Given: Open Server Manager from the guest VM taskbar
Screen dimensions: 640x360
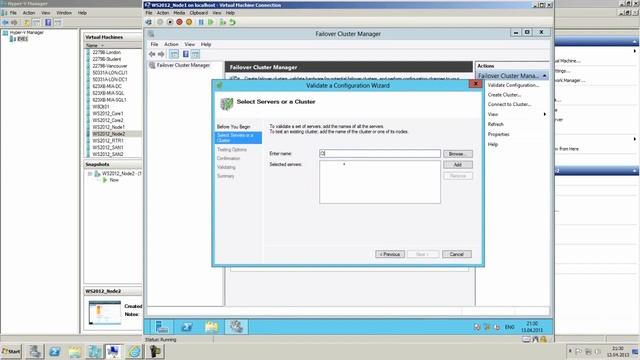Looking at the screenshot, I should pos(162,327).
